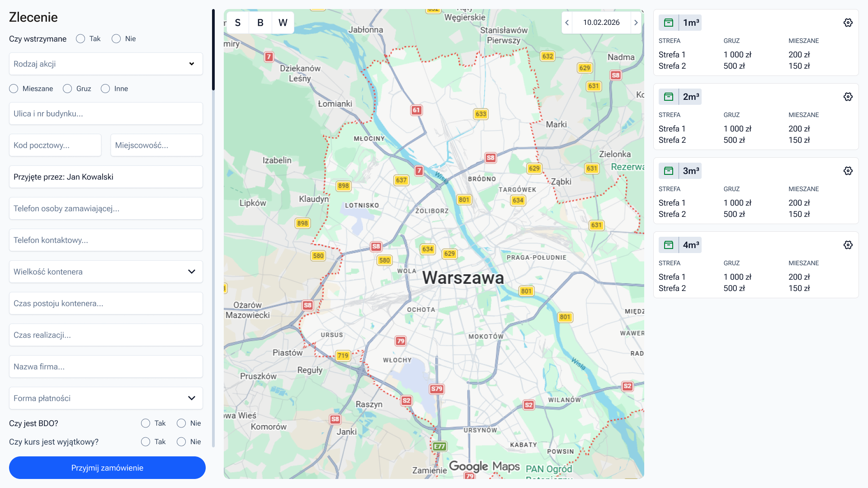Select Nie for Czy kurs jest wyjątkowy
Image resolution: width=868 pixels, height=488 pixels.
click(x=181, y=442)
